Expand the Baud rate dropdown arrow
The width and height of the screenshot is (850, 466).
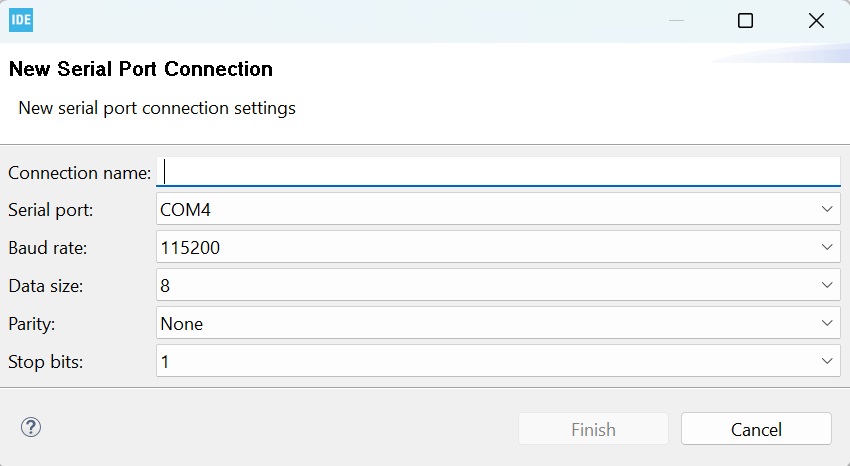tap(827, 247)
